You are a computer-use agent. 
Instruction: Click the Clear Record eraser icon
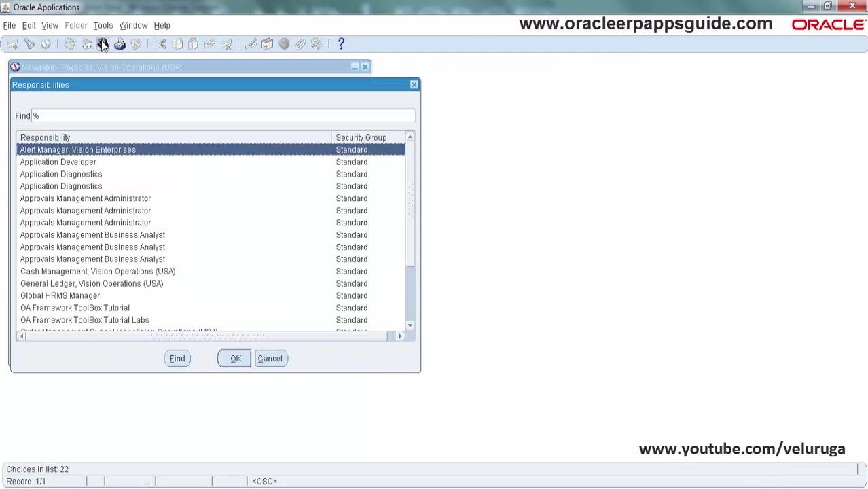[210, 44]
